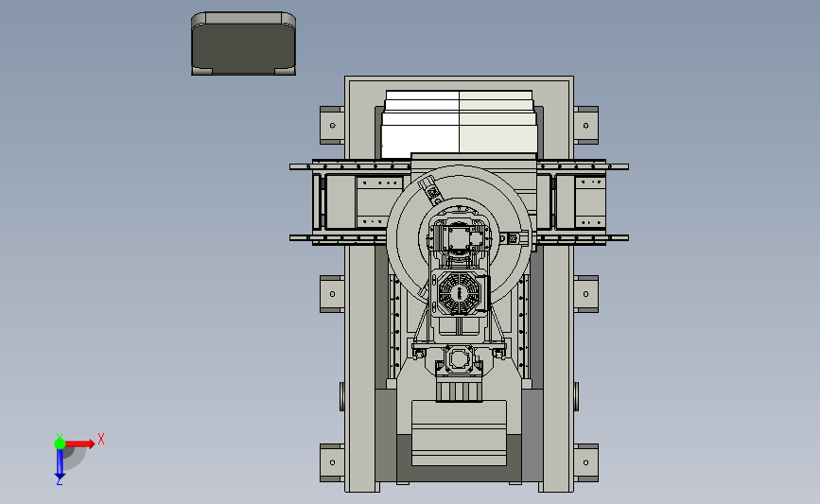Select the finned heat sink below the gearbox
Image resolution: width=820 pixels, height=504 pixels.
click(x=459, y=391)
